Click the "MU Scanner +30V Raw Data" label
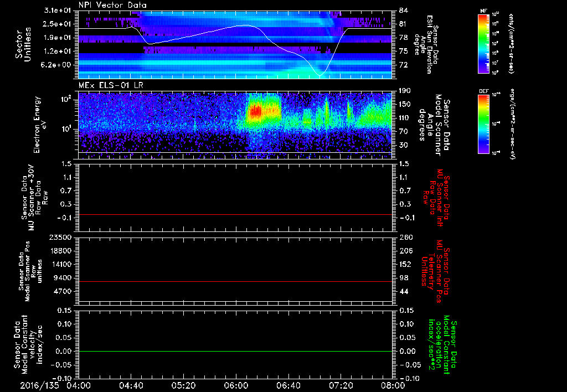The width and height of the screenshot is (567, 392). click(x=34, y=198)
